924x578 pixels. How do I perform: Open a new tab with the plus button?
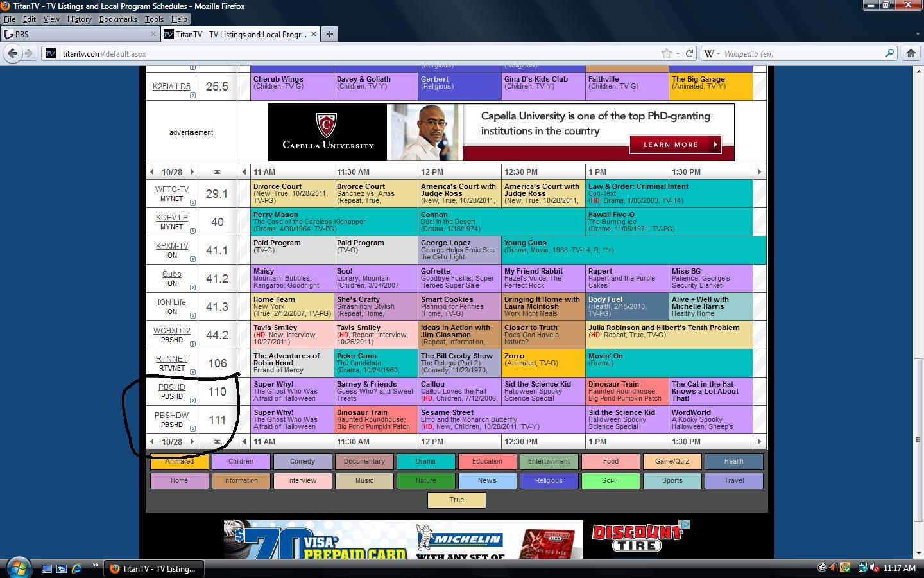point(329,34)
